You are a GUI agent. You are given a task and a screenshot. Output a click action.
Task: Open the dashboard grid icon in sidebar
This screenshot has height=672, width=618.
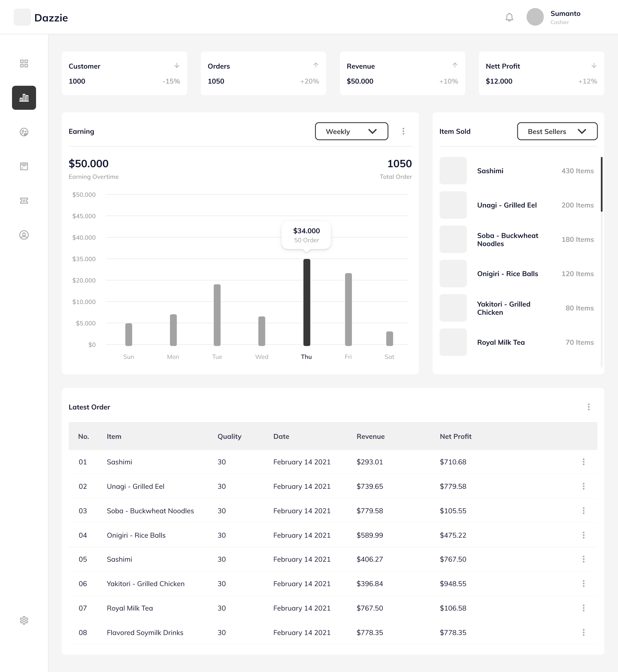pyautogui.click(x=24, y=63)
